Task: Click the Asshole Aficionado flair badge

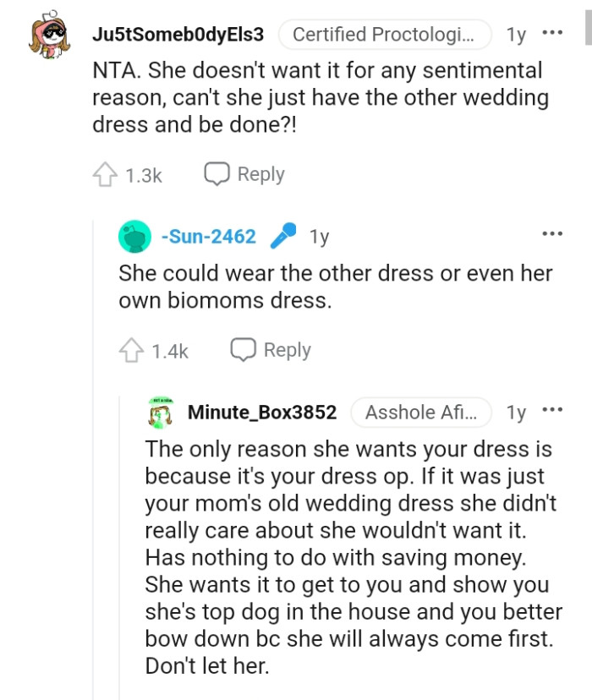Action: pos(421,413)
